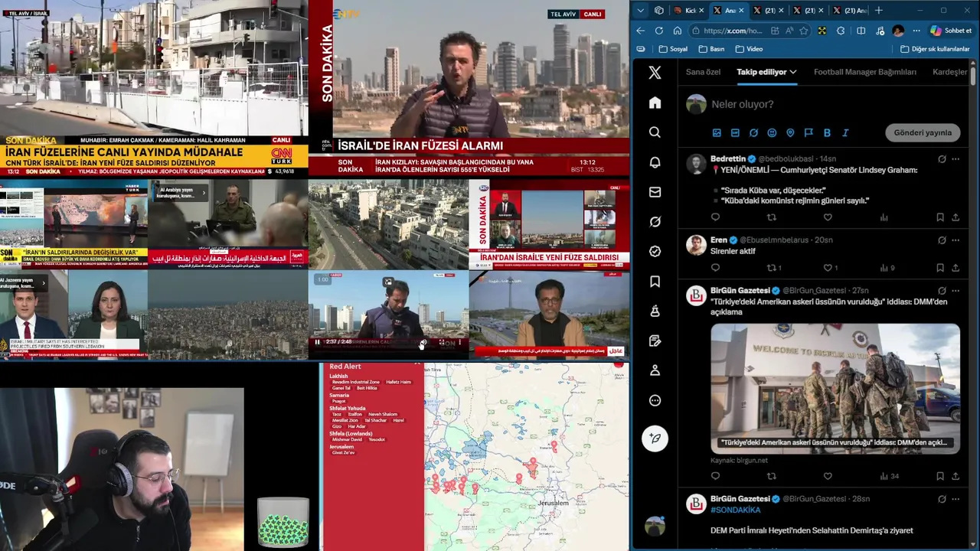Image resolution: width=980 pixels, height=551 pixels.
Task: Click the Jerusalem label on Red Alert map
Action: click(553, 503)
